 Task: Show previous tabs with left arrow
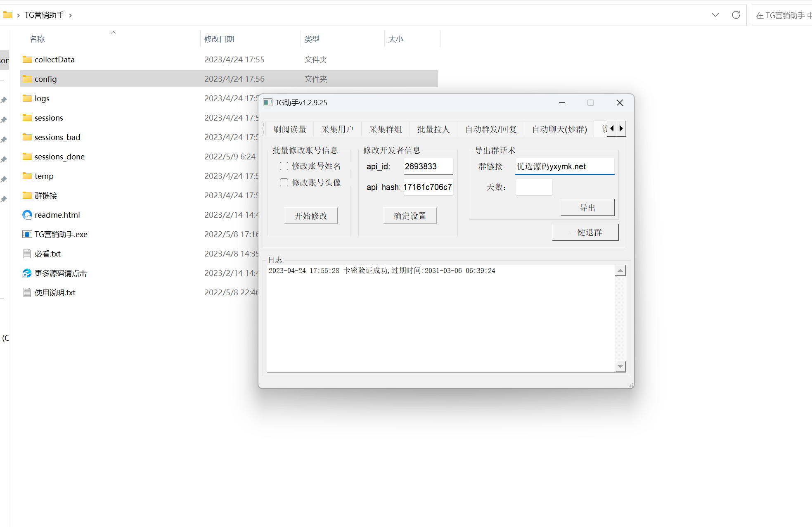click(x=612, y=128)
